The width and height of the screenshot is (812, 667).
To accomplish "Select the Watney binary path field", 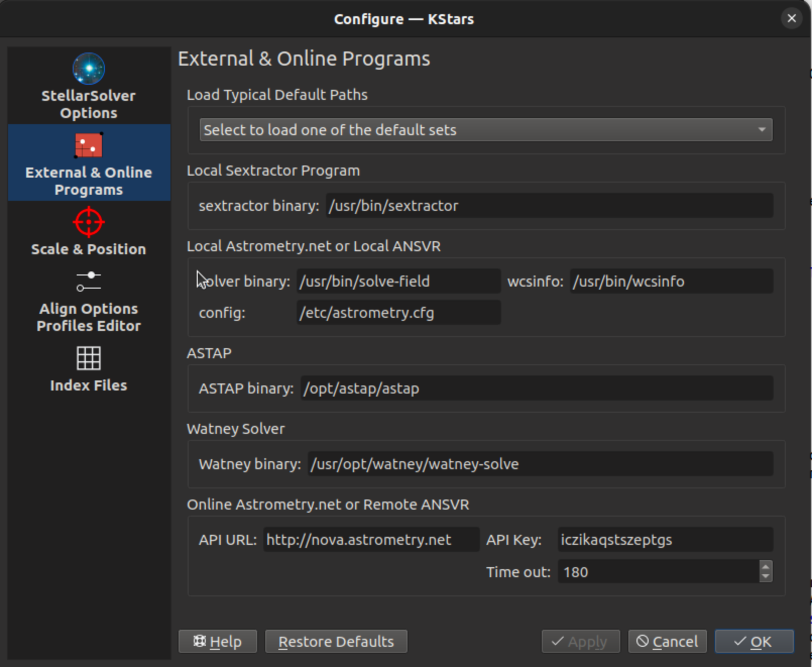I will pyautogui.click(x=540, y=464).
